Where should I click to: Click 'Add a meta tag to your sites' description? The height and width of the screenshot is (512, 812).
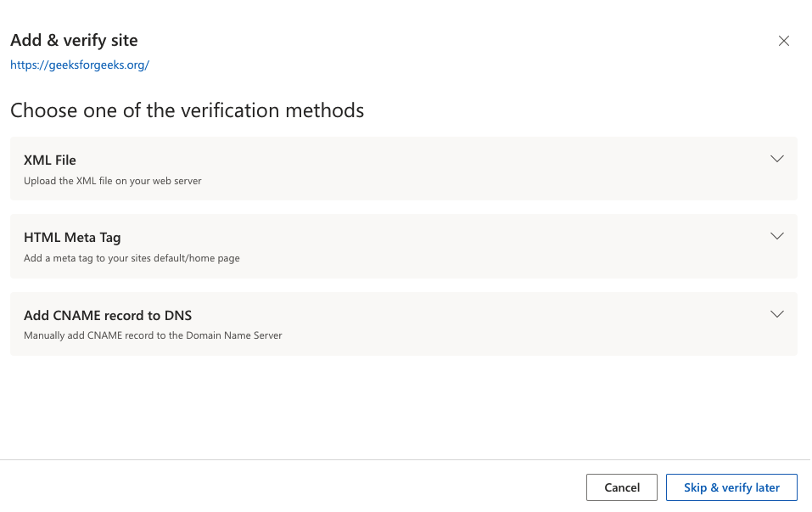[x=132, y=258]
